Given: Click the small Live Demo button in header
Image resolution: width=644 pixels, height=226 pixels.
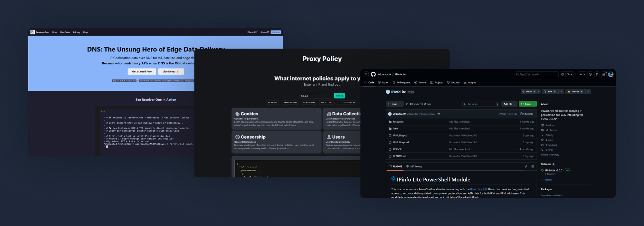Looking at the screenshot, I should (x=276, y=32).
